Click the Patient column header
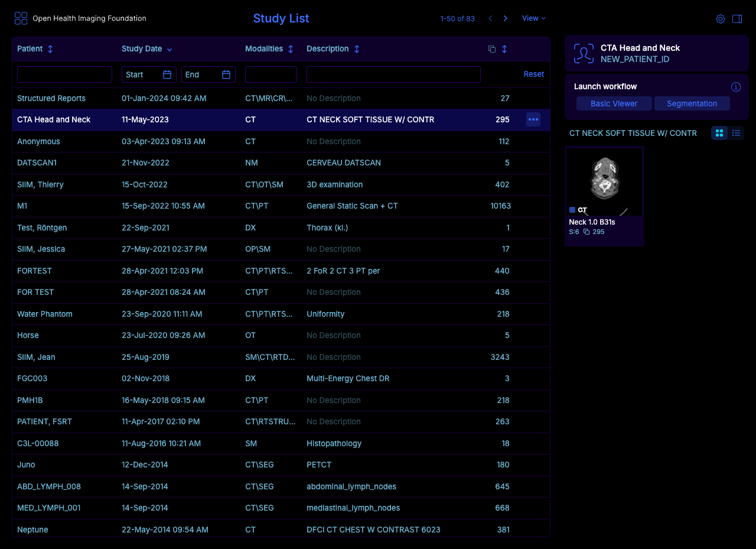 pyautogui.click(x=30, y=49)
